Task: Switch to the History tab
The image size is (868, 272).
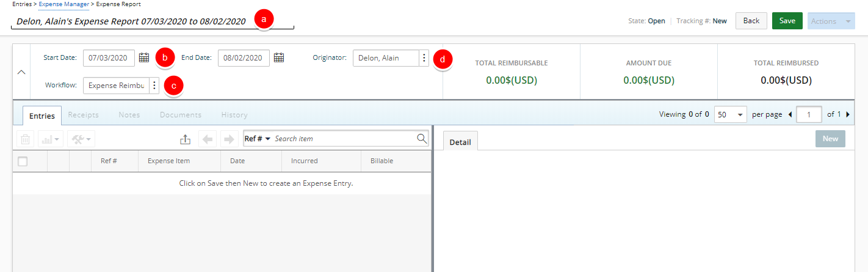Action: pyautogui.click(x=234, y=115)
